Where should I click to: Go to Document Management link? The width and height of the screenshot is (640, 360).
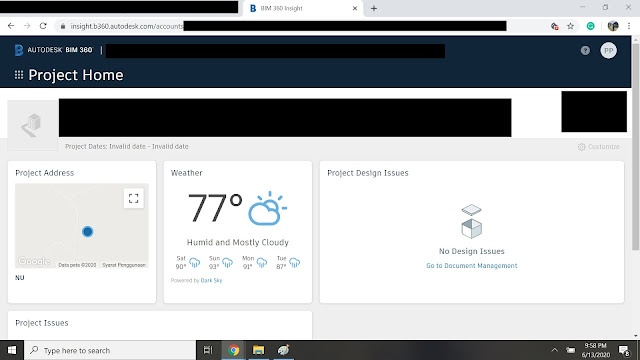coord(471,266)
